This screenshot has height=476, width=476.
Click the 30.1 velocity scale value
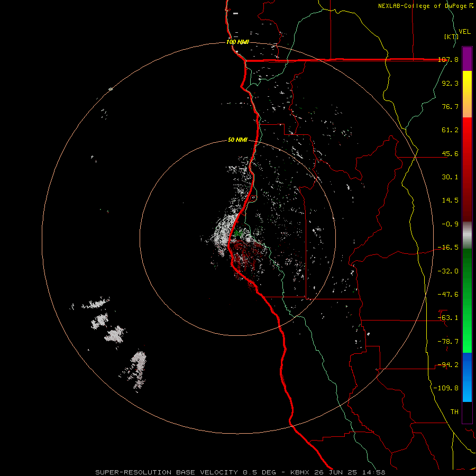point(450,177)
